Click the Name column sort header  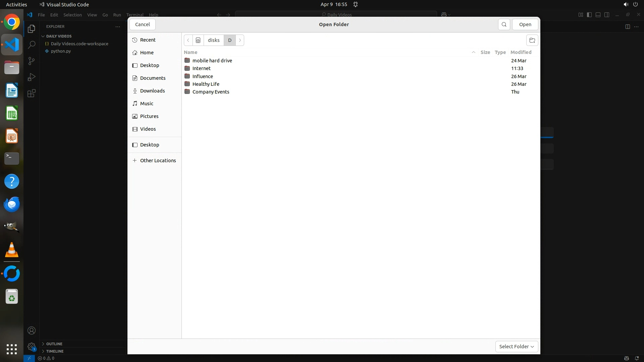[191, 52]
